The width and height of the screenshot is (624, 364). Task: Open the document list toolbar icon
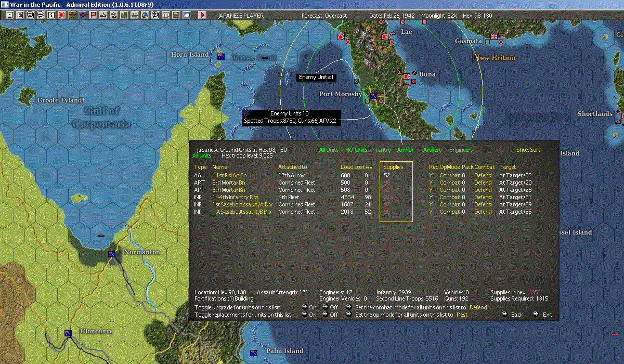point(20,15)
